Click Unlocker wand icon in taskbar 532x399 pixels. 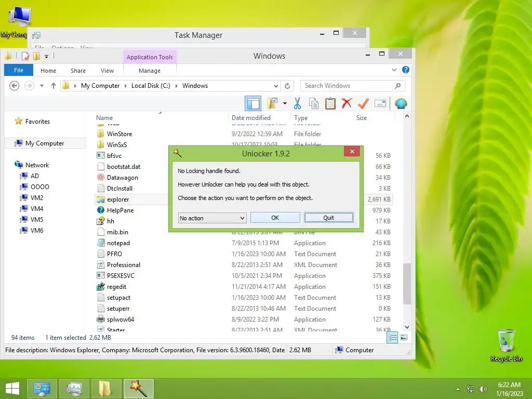pos(139,389)
